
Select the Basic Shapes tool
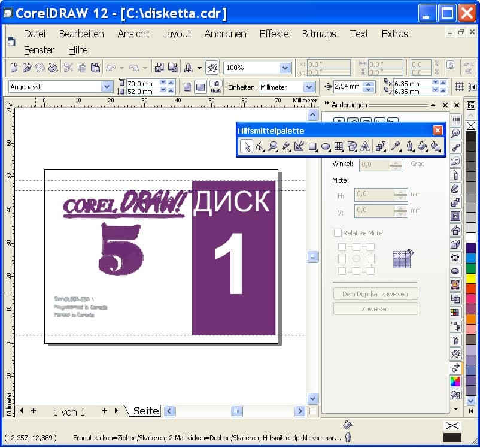point(352,147)
